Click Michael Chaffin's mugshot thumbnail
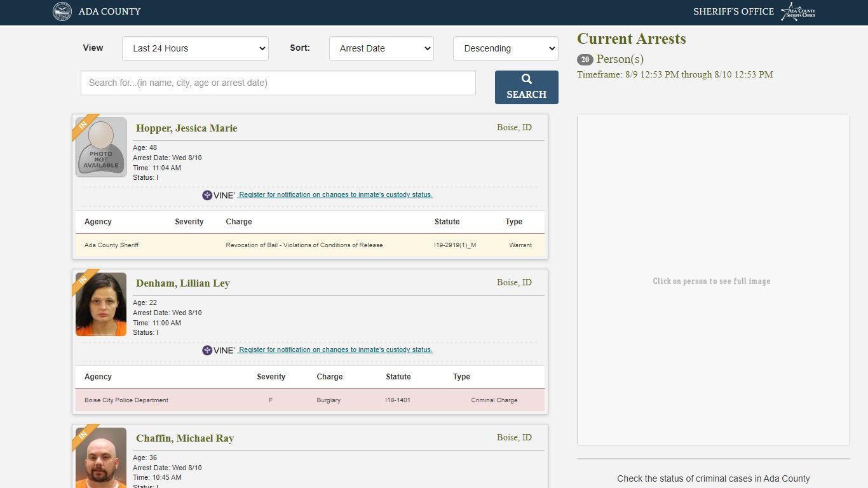This screenshot has height=488, width=868. tap(101, 457)
